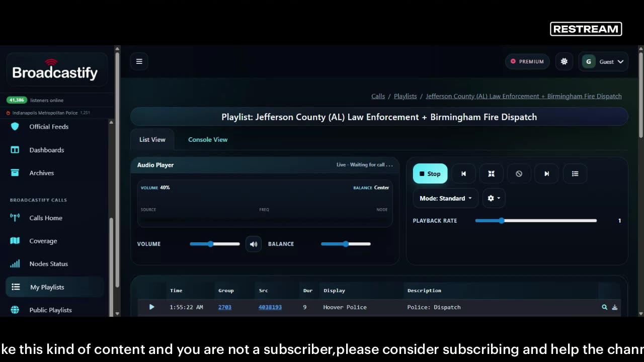
Task: Skip to previous call button
Action: coord(463,173)
